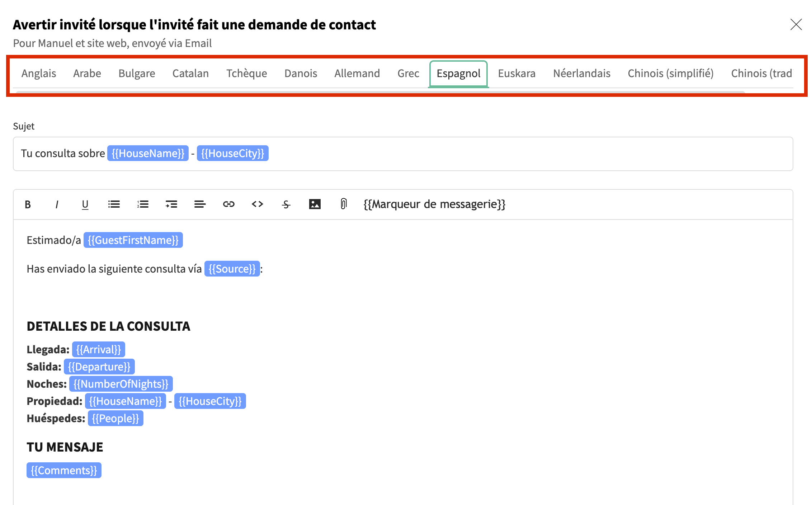Switch to code view
The image size is (812, 505).
(x=258, y=204)
